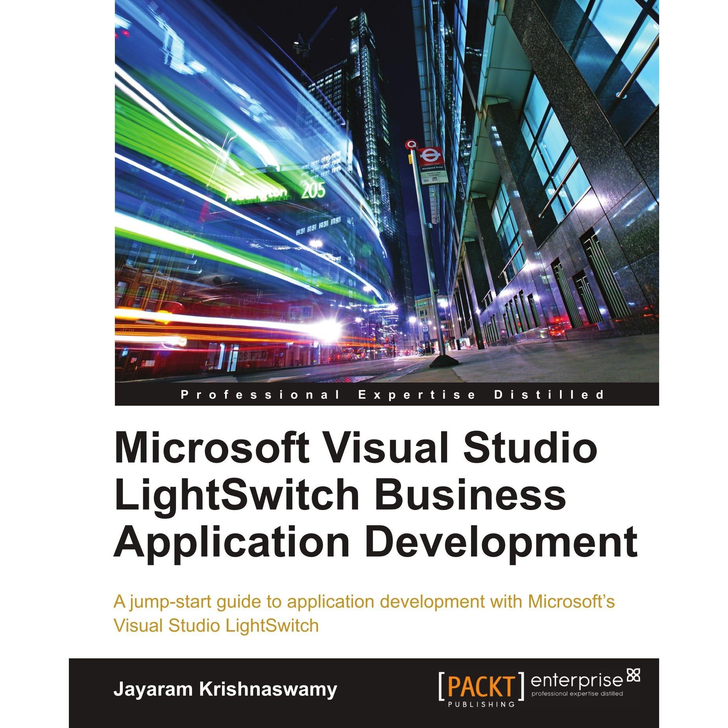
Task: Click the subtitle line starting "A jump-start guide"
Action: pyautogui.click(x=364, y=602)
